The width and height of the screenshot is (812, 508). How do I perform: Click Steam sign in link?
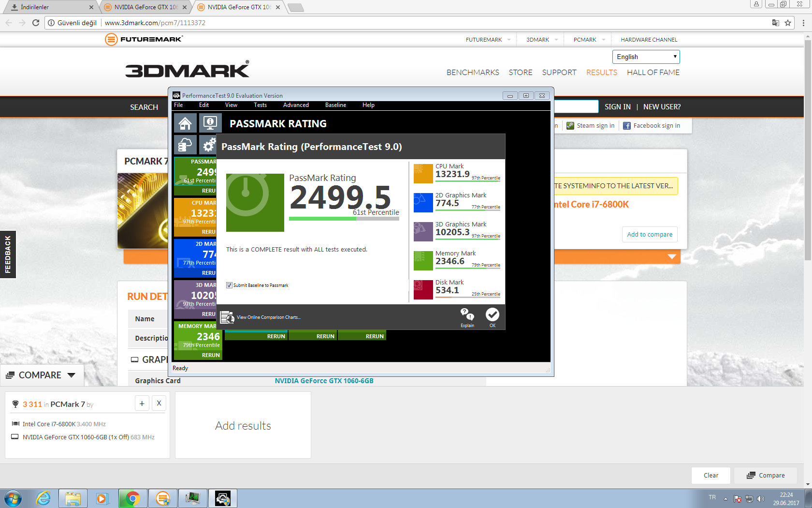(591, 126)
